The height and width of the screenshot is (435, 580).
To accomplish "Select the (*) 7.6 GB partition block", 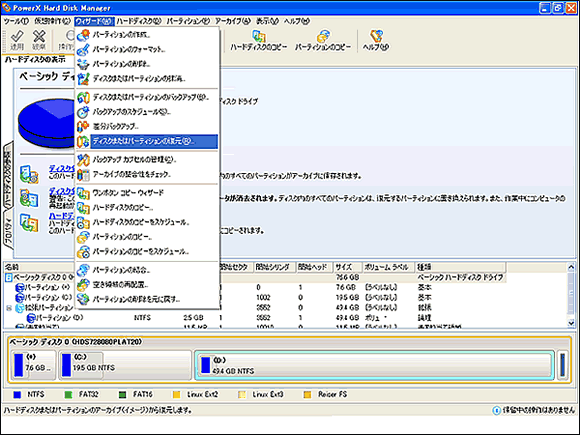I will 33,364.
